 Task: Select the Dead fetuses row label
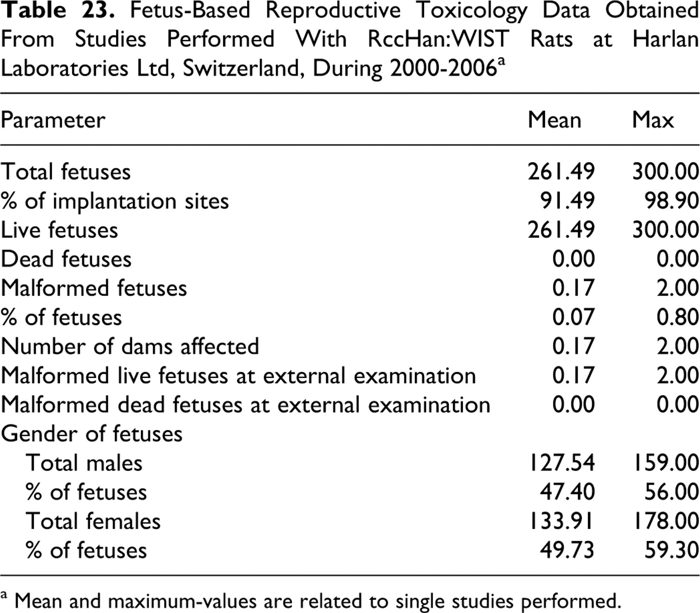pyautogui.click(x=66, y=259)
